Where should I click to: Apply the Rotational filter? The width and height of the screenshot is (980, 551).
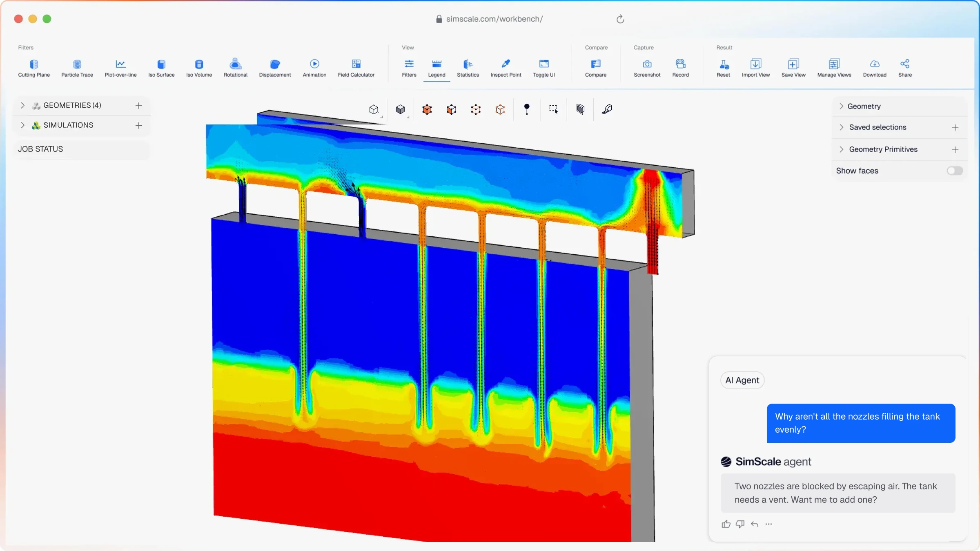pos(236,68)
